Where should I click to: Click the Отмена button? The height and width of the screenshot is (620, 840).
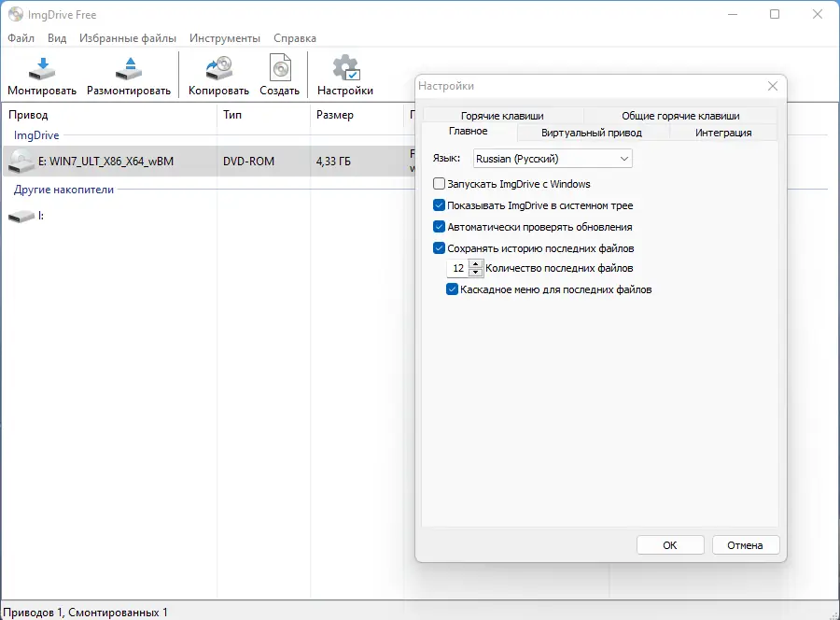[x=745, y=545]
